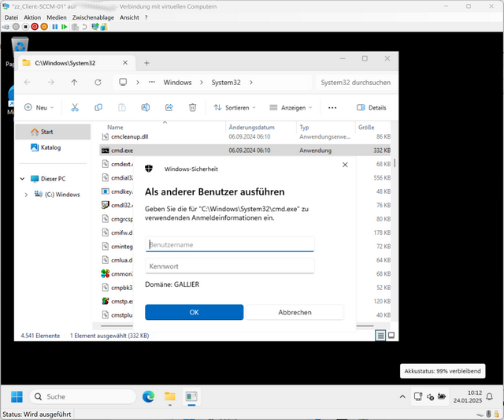Click the PC monitor icon in address bar
The width and height of the screenshot is (504, 420).
123,82
